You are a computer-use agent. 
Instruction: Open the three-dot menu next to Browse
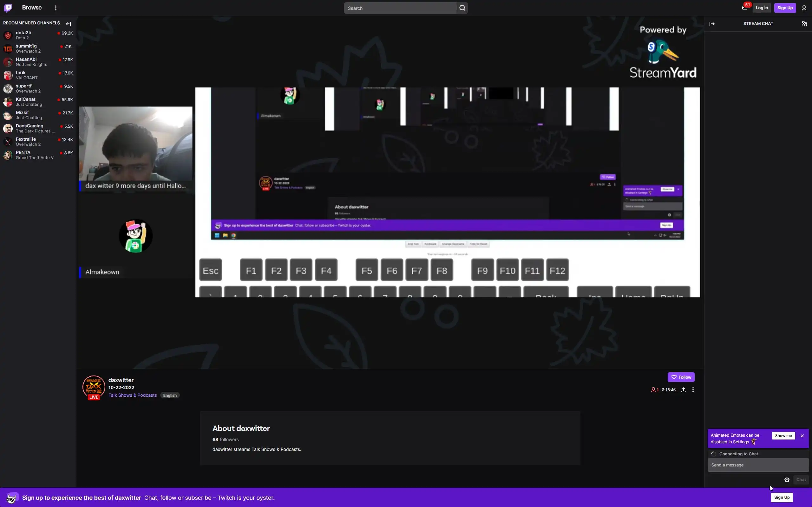tap(56, 8)
